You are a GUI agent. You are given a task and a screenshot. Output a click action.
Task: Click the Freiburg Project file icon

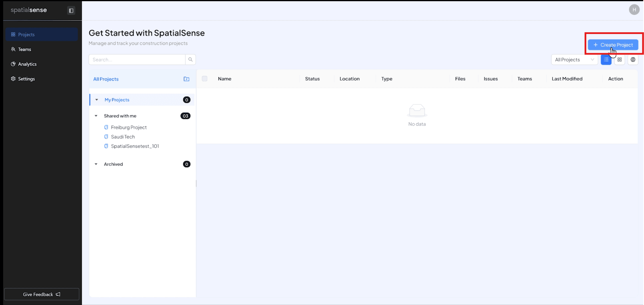pyautogui.click(x=106, y=127)
